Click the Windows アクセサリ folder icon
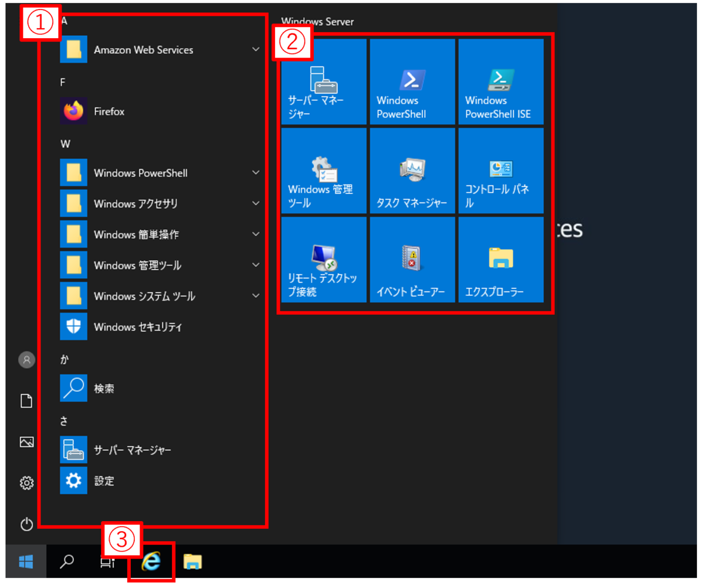 point(73,203)
